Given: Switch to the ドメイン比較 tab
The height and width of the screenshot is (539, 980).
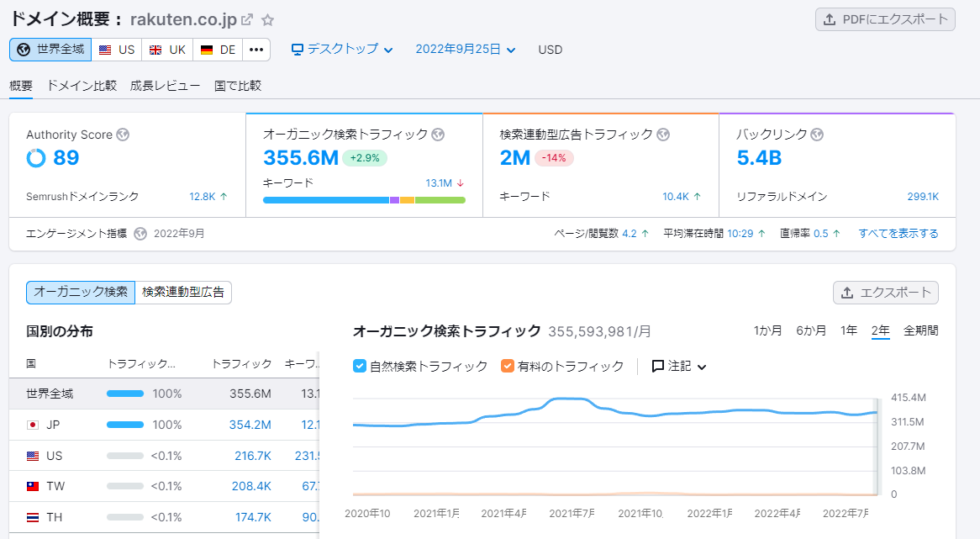Looking at the screenshot, I should (x=82, y=85).
